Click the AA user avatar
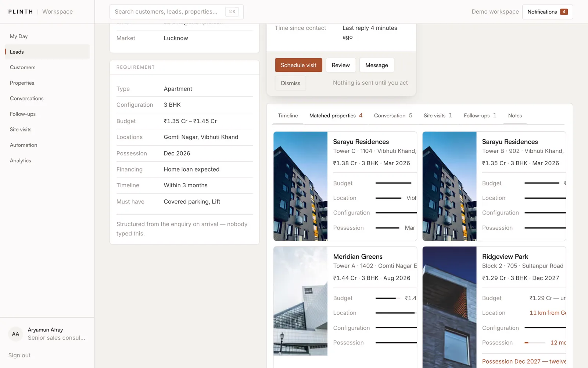Image resolution: width=588 pixels, height=368 pixels. [x=15, y=334]
